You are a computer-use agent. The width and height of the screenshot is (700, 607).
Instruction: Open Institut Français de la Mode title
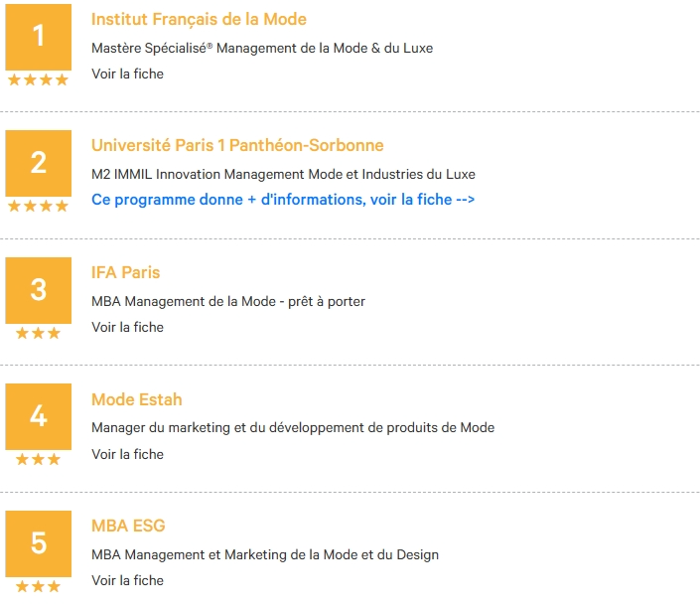click(199, 20)
